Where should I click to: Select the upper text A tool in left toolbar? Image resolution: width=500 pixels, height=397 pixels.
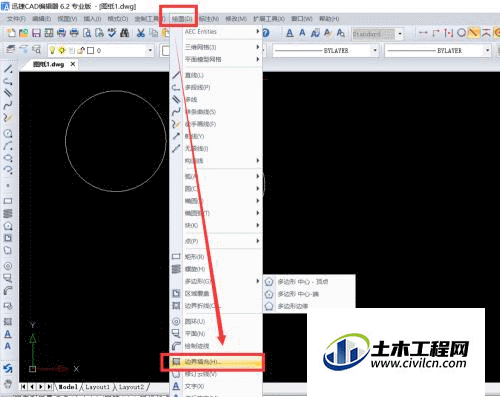(8, 334)
